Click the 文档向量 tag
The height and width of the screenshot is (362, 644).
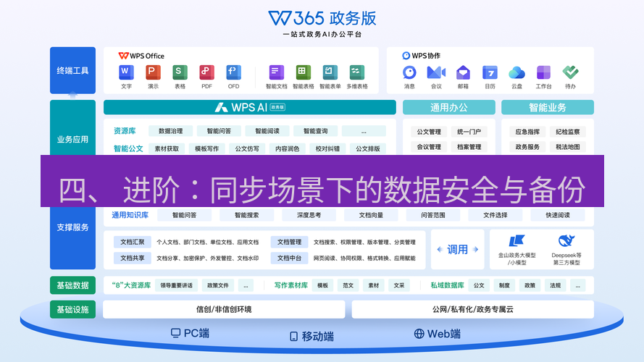371,215
